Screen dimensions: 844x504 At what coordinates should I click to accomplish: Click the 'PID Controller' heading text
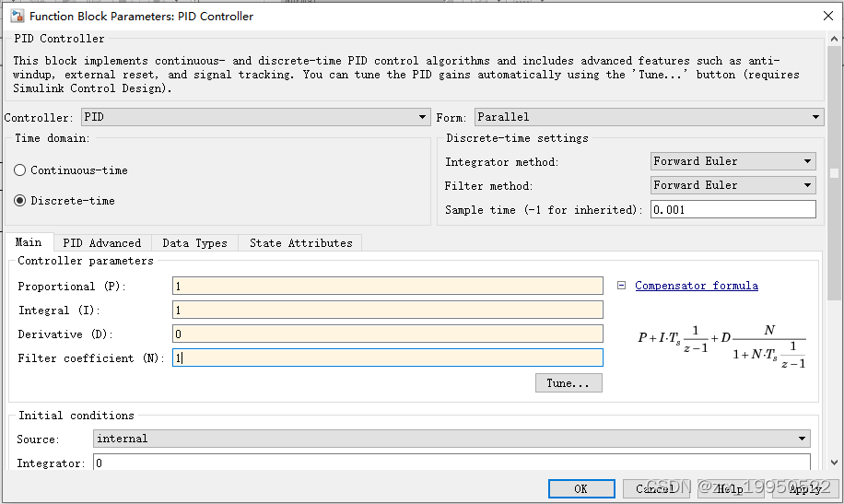coord(59,39)
